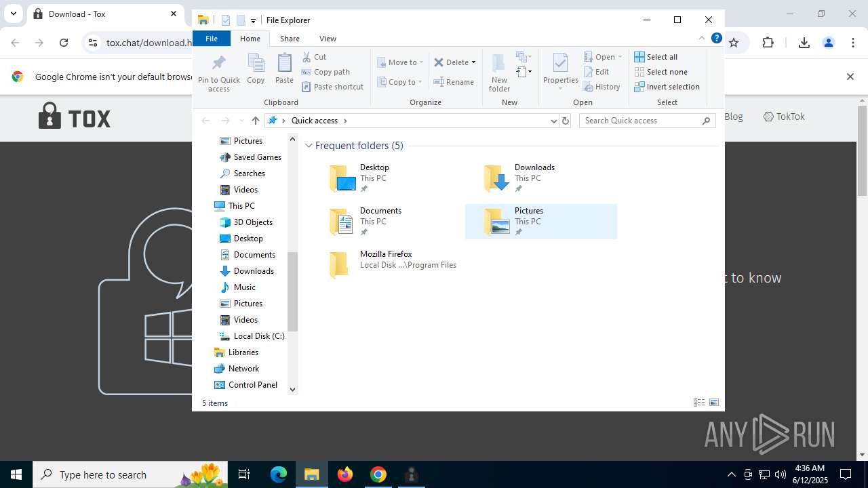
Task: Collapse the ribbon with chevron
Action: (702, 39)
